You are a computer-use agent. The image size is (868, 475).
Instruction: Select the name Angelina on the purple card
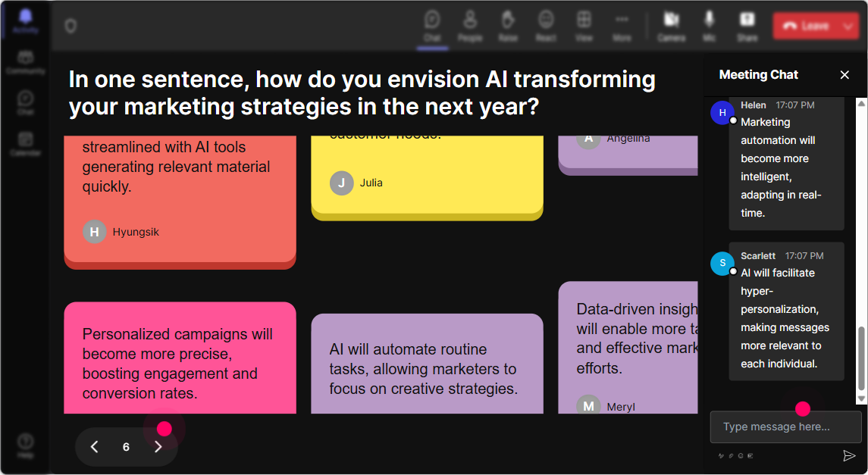tap(628, 139)
